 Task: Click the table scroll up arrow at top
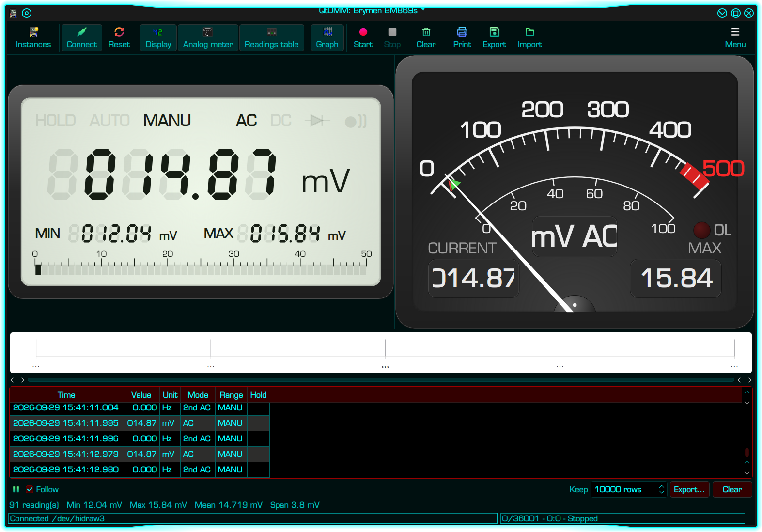click(x=747, y=392)
